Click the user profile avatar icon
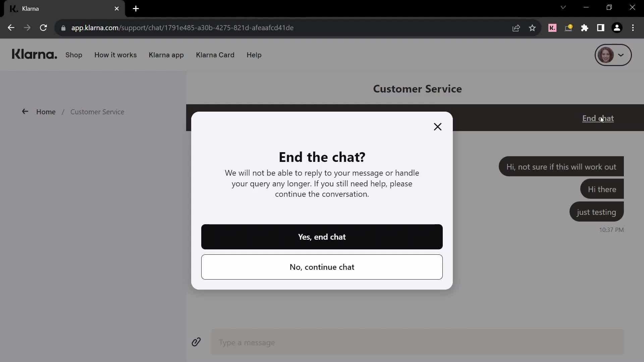 tap(606, 55)
